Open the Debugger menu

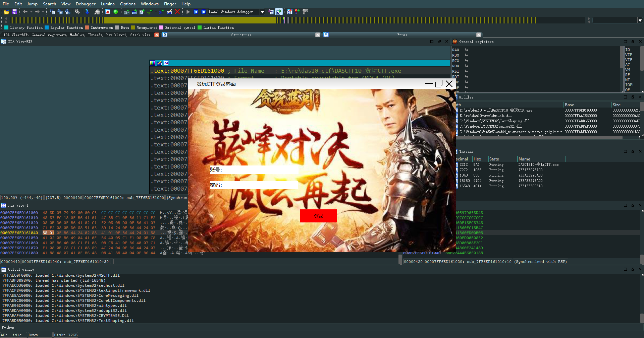pyautogui.click(x=86, y=4)
